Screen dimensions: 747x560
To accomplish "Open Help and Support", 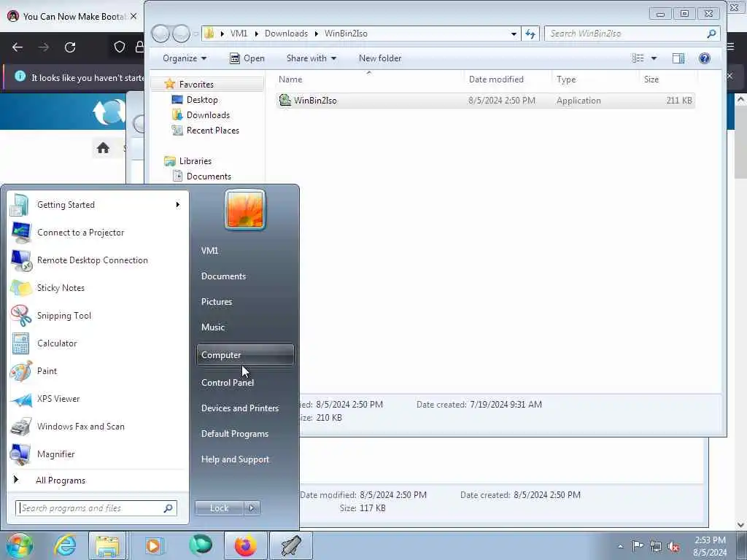I will coord(235,459).
